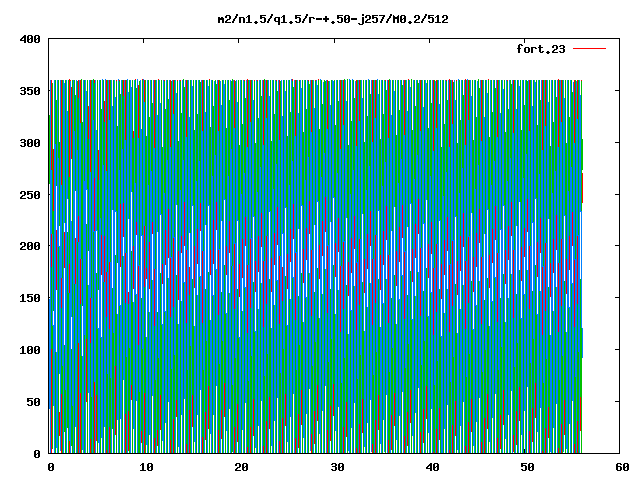Click y-axis label 250
Screen dimensions: 640x480
[x=30, y=195]
